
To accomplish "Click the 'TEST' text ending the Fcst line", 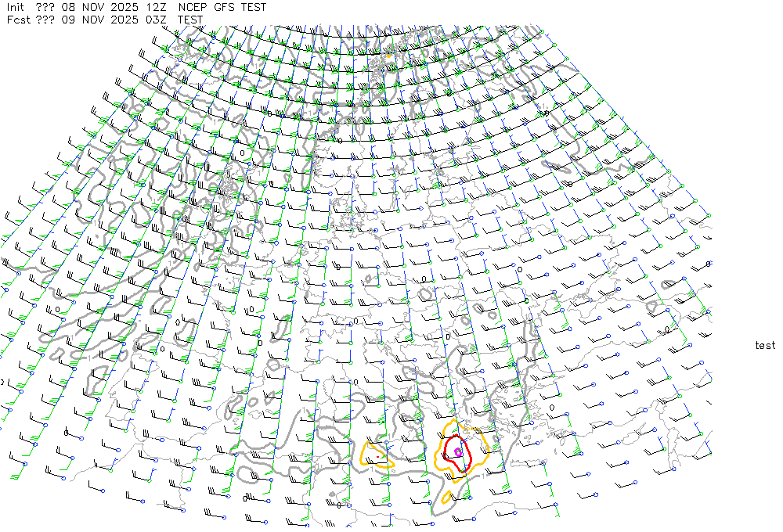I will point(191,20).
